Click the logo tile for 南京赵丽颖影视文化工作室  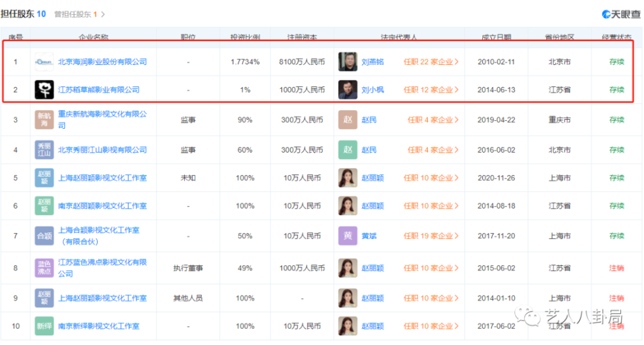point(44,206)
